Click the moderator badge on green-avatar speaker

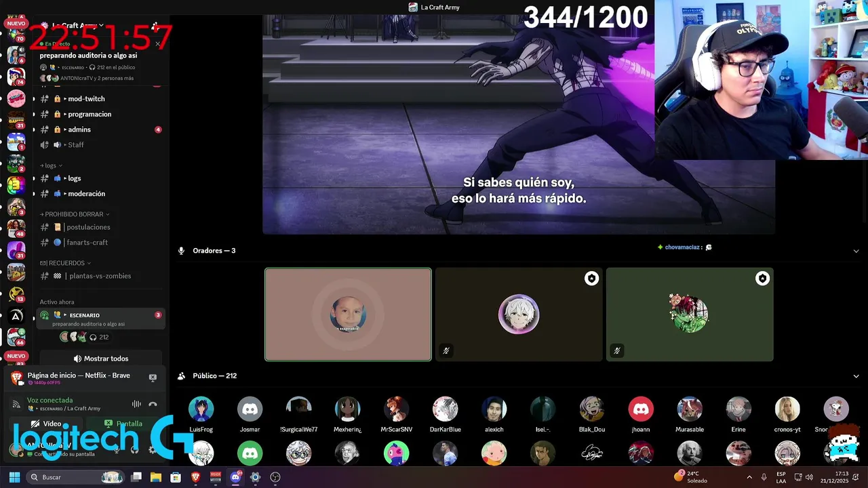(762, 279)
